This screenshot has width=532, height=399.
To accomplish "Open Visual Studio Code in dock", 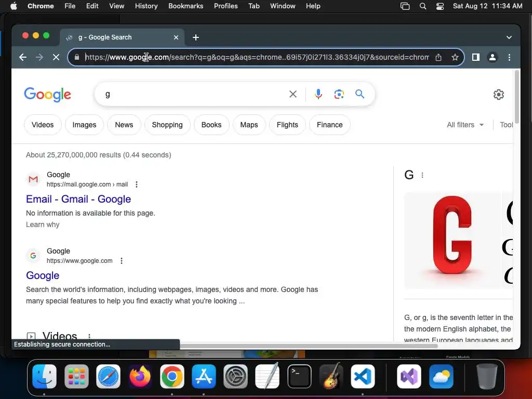I will click(x=363, y=376).
